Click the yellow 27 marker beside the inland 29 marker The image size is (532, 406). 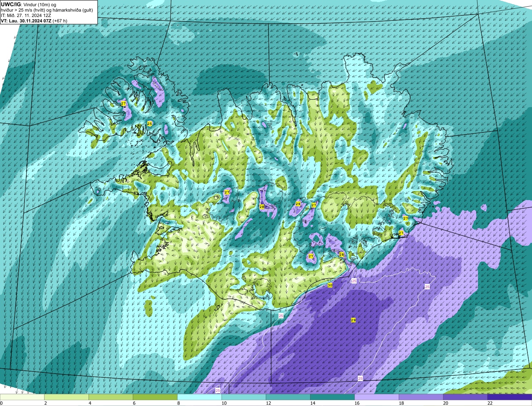(x=314, y=205)
